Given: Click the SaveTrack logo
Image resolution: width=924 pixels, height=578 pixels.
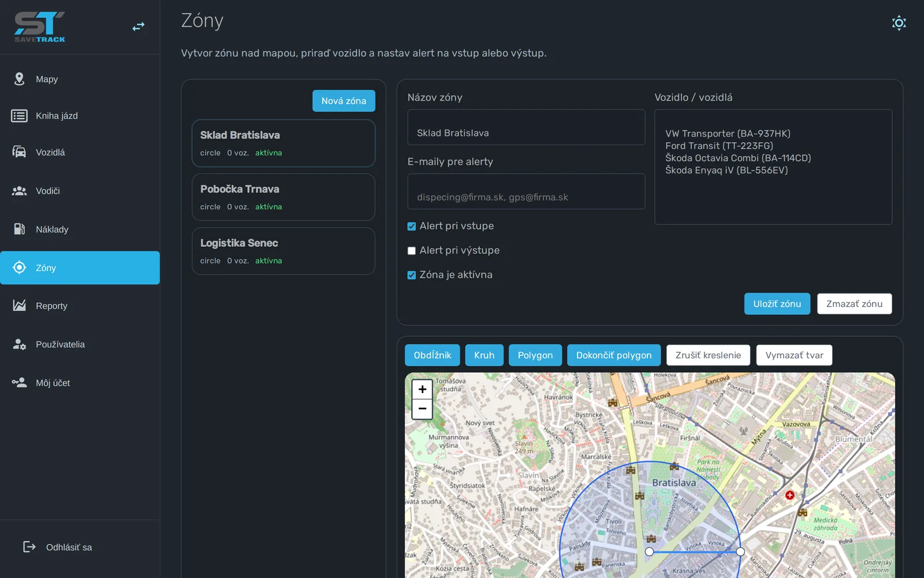Looking at the screenshot, I should (40, 27).
